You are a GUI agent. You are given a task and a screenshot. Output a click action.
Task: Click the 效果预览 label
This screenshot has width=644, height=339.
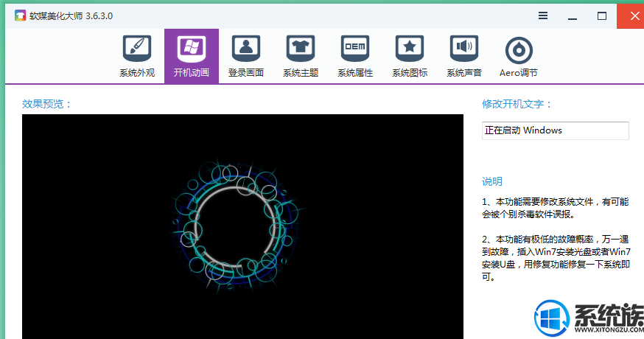coord(47,104)
